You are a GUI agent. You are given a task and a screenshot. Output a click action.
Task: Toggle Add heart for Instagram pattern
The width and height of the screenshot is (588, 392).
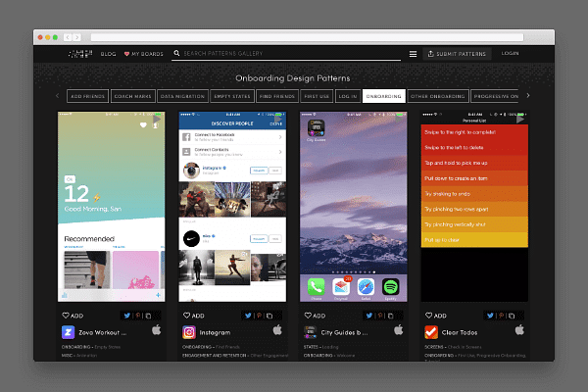coord(193,316)
